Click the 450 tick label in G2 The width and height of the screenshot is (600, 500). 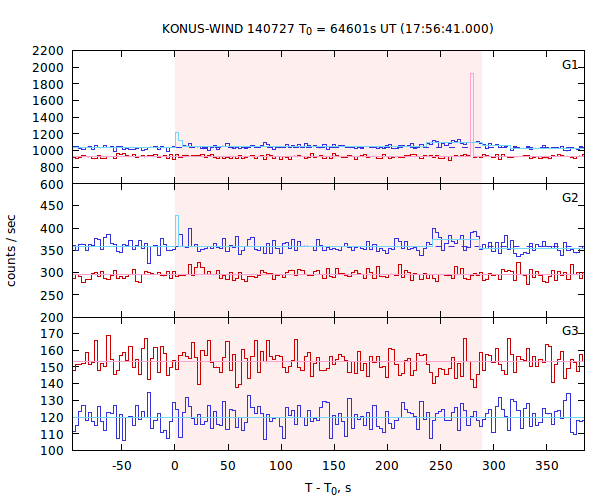[x=52, y=206]
